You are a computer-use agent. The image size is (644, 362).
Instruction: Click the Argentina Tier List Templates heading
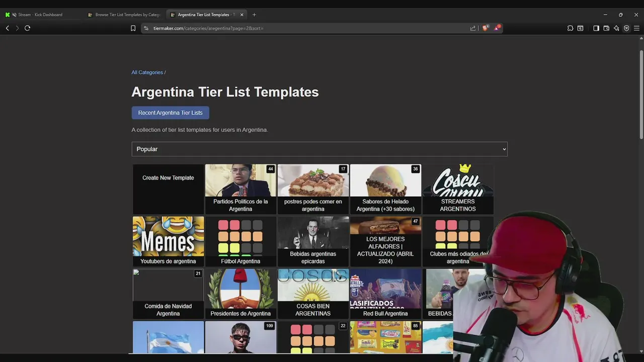[225, 92]
